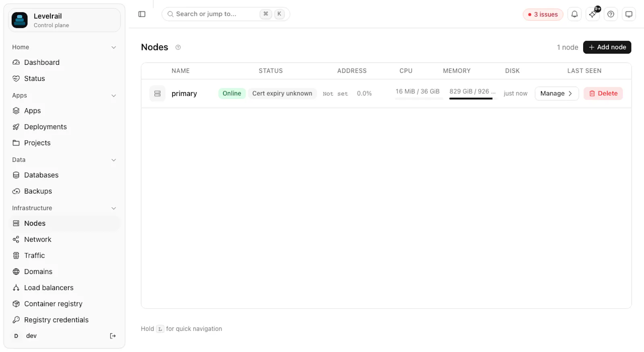Image resolution: width=644 pixels, height=352 pixels.
Task: Go to Apps in the sidebar list
Action: click(64, 111)
